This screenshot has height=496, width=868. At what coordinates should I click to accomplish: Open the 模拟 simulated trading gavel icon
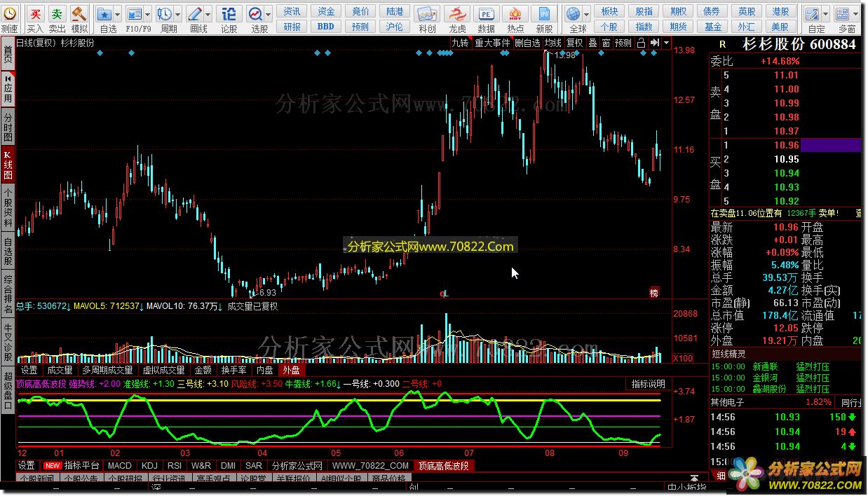coord(79,13)
